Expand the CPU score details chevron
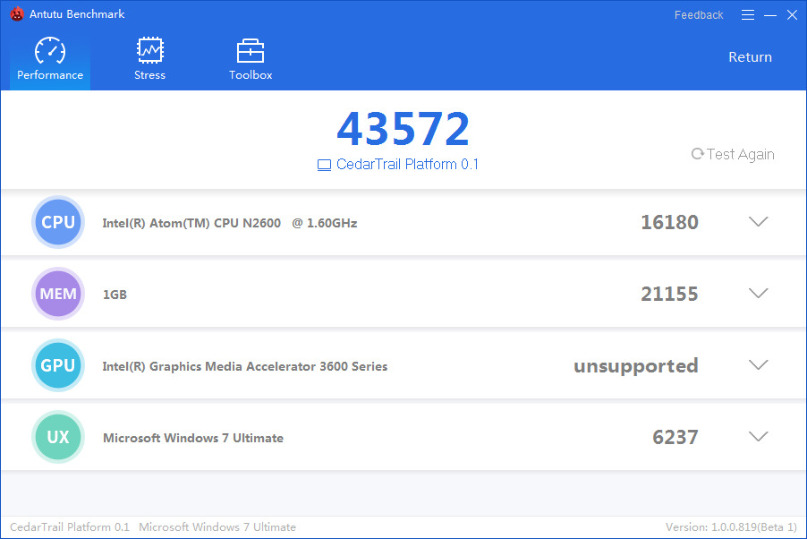807x539 pixels. click(758, 222)
